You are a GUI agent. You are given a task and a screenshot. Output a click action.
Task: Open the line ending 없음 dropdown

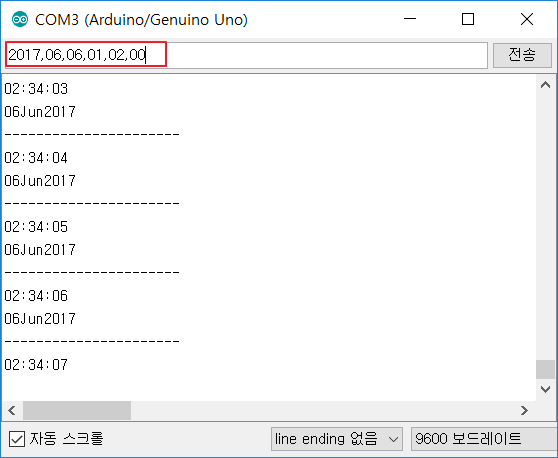click(x=337, y=439)
